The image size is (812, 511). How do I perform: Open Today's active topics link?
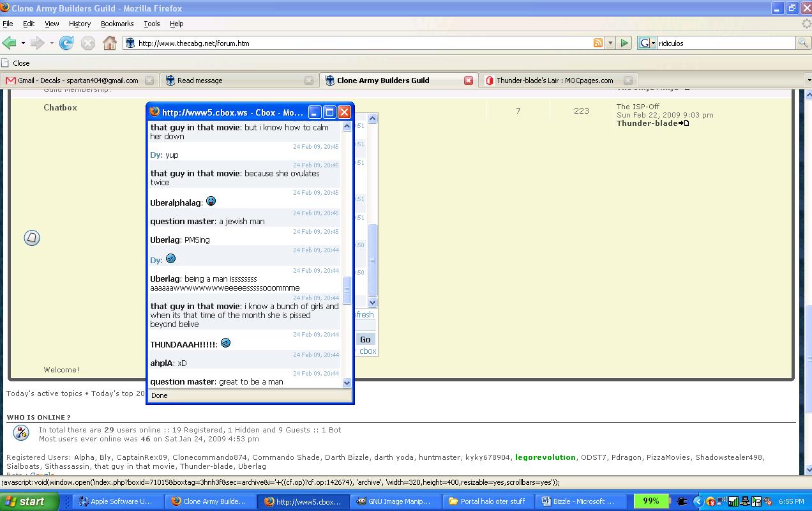[44, 393]
